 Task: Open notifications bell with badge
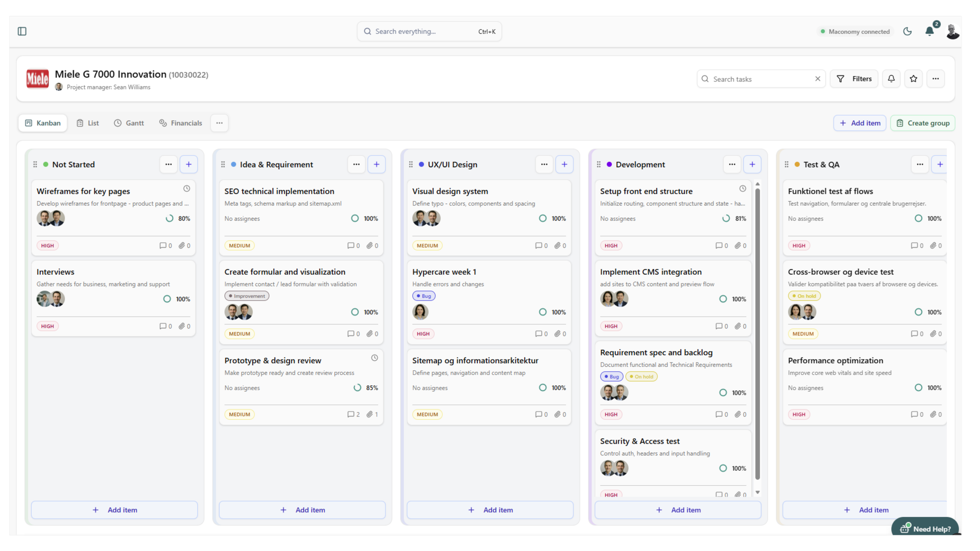pyautogui.click(x=929, y=31)
